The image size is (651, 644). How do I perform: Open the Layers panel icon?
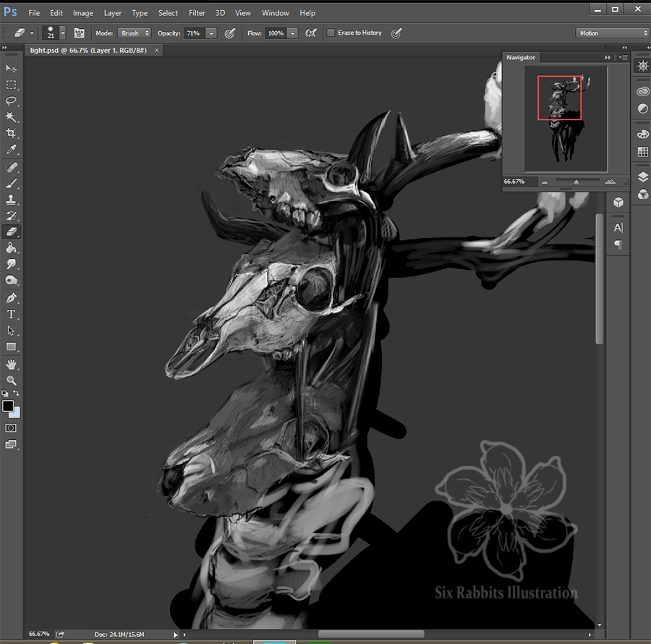642,177
